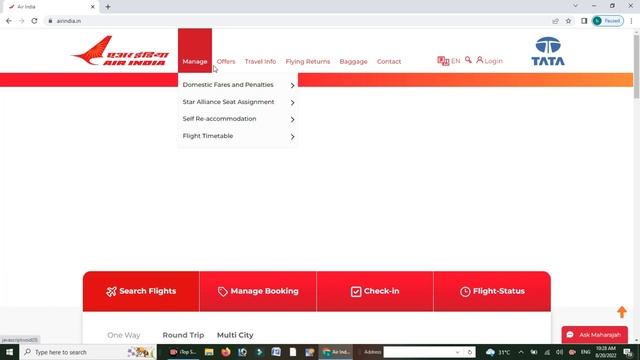The width and height of the screenshot is (640, 360).
Task: Open the weather 31°C widget
Action: (x=498, y=352)
